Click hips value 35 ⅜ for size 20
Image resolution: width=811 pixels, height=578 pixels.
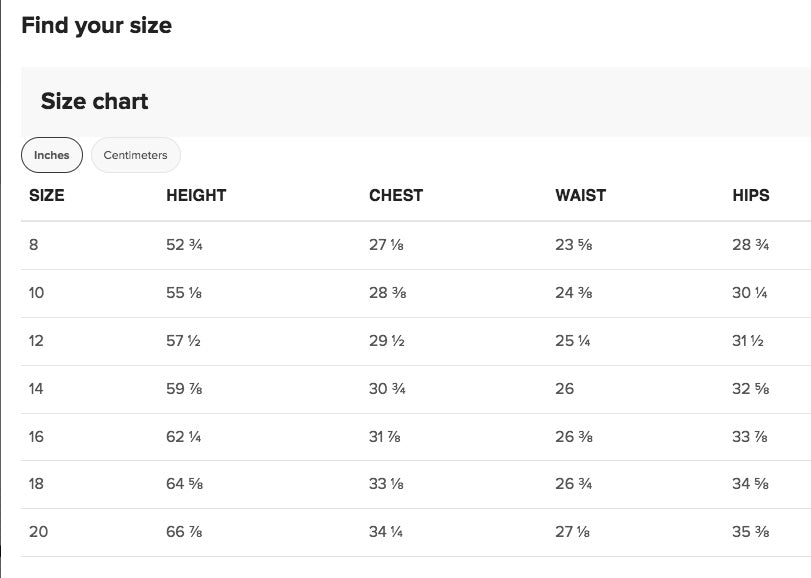[752, 531]
